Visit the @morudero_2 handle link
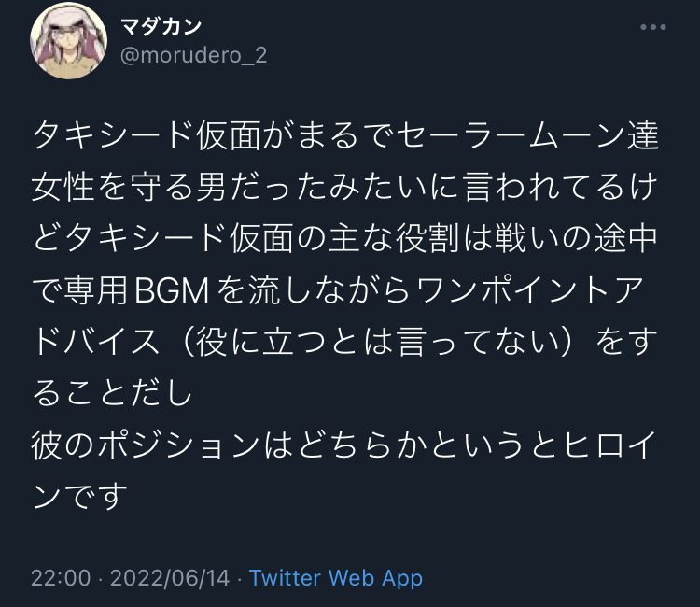This screenshot has height=607, width=700. [x=194, y=55]
